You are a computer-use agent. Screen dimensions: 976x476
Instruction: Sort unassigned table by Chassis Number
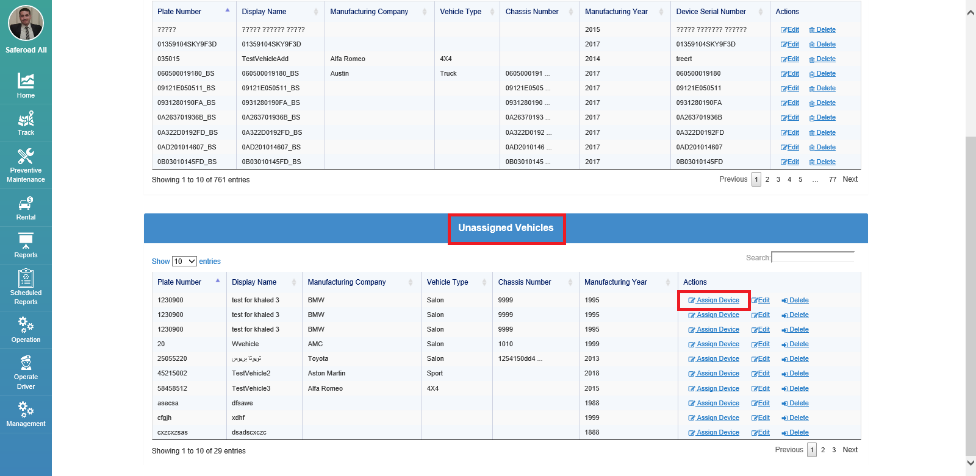coord(535,282)
